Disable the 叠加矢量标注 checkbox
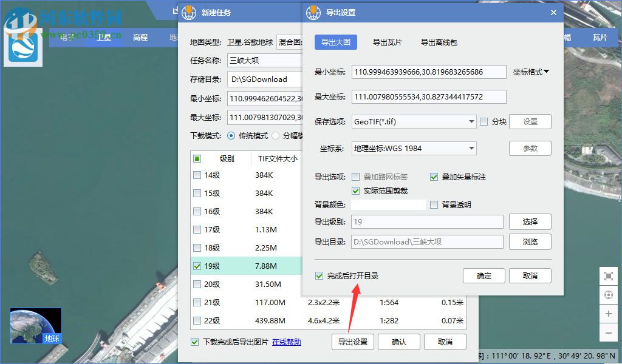The image size is (622, 364). tap(434, 177)
